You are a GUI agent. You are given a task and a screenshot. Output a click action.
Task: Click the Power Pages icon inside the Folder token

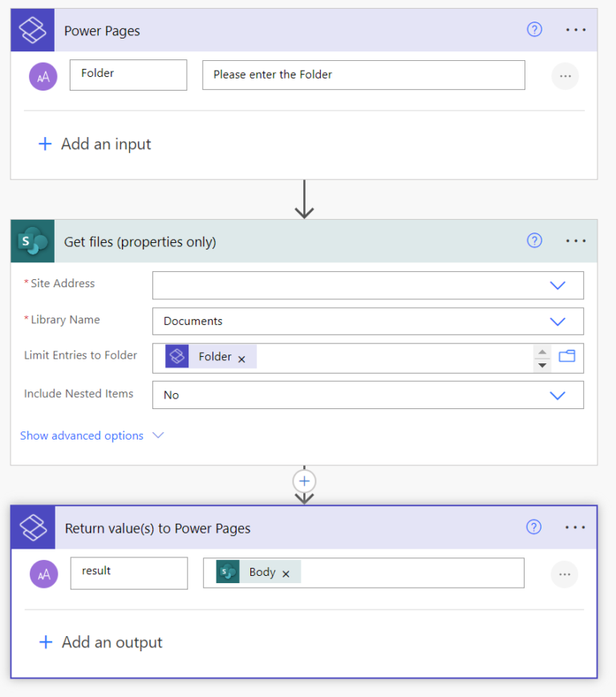pyautogui.click(x=179, y=356)
